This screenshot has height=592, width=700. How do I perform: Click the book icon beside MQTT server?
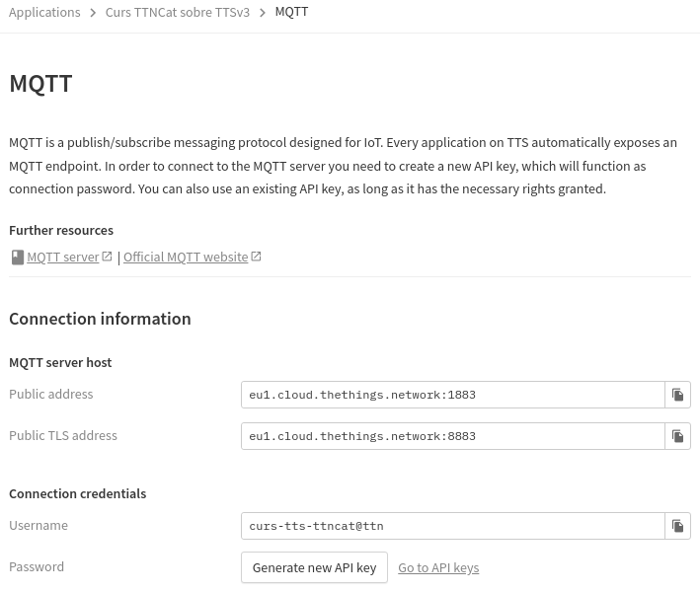pos(17,258)
